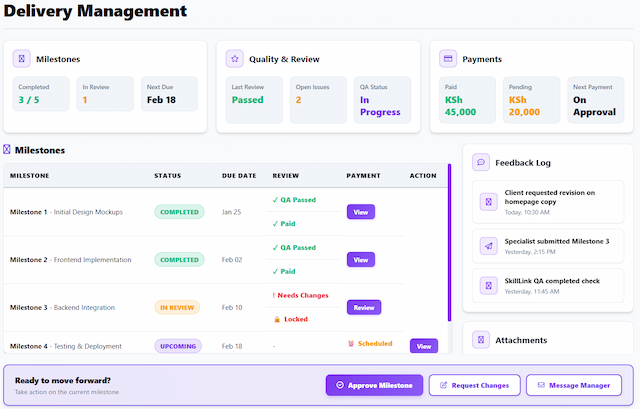Click icon beside SkillLink QA completed check
Screen dimensions: 640x409
tap(489, 285)
